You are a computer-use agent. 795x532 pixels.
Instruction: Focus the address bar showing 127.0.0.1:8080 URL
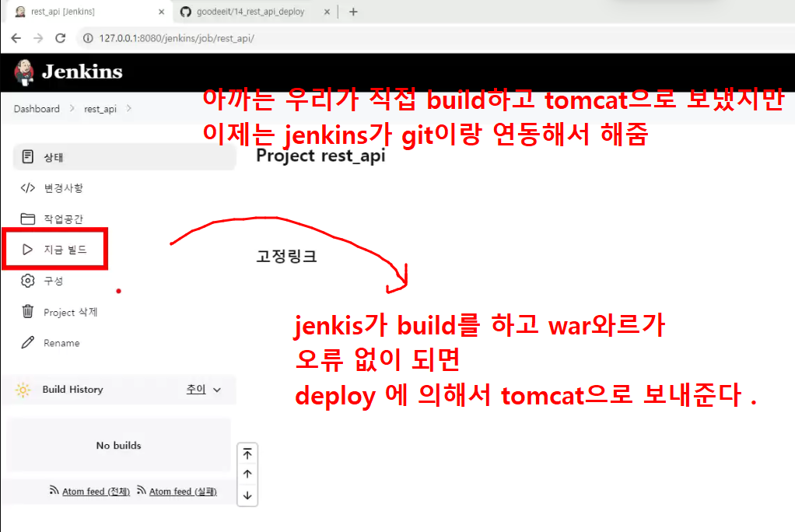pos(177,38)
